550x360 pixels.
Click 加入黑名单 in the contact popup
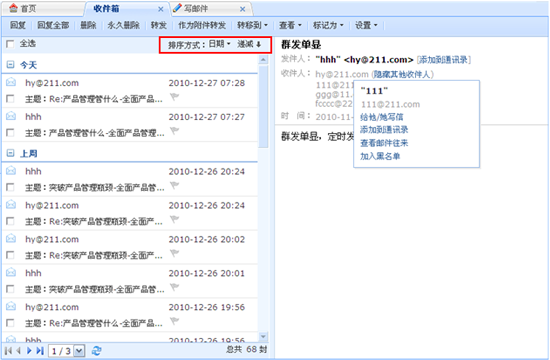coord(380,156)
